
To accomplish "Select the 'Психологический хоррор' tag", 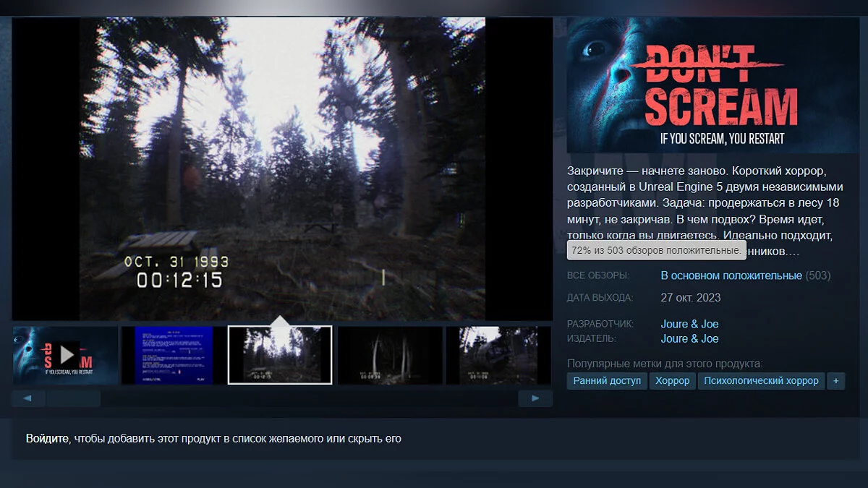I will point(762,381).
